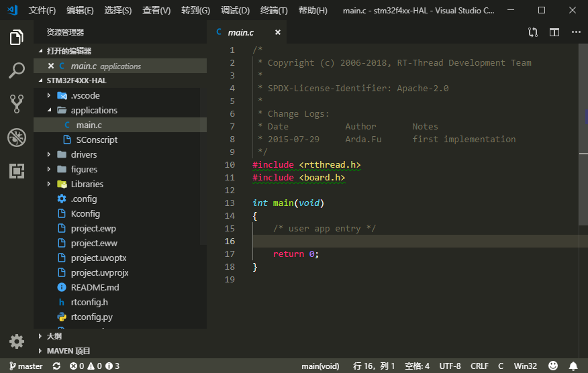Image resolution: width=588 pixels, height=373 pixels.
Task: Close the main.c editor tab
Action: pyautogui.click(x=277, y=32)
